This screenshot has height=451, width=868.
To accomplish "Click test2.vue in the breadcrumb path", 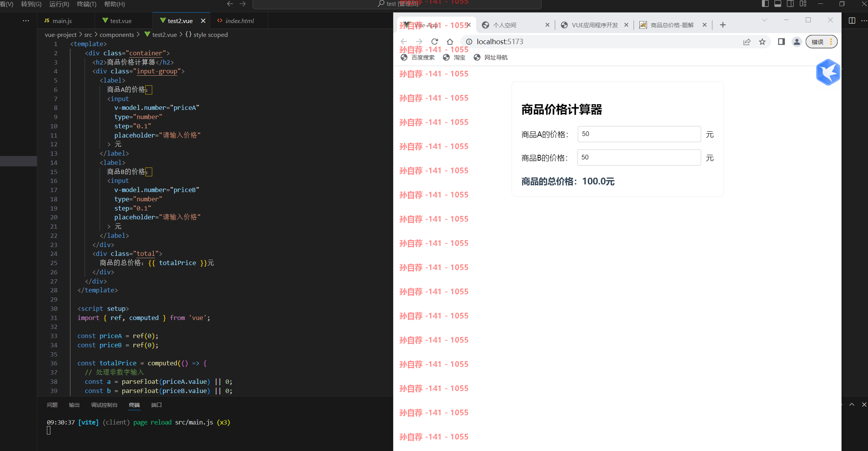I will (165, 35).
